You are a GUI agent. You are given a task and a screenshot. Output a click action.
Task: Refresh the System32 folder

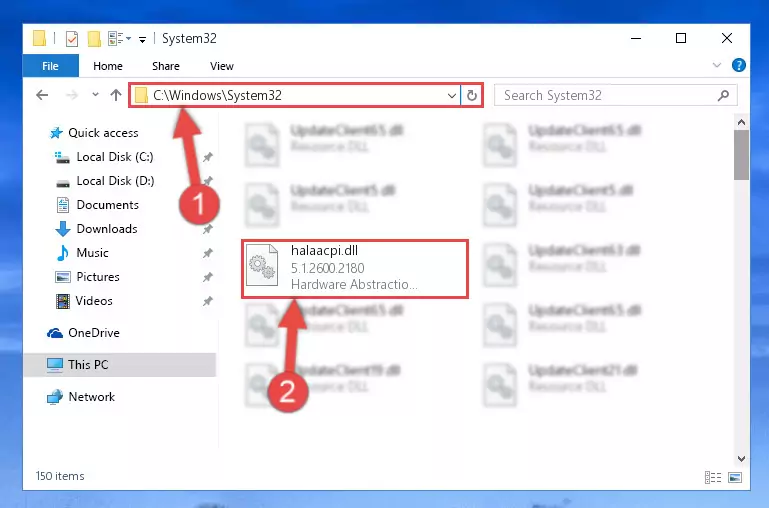click(x=472, y=95)
